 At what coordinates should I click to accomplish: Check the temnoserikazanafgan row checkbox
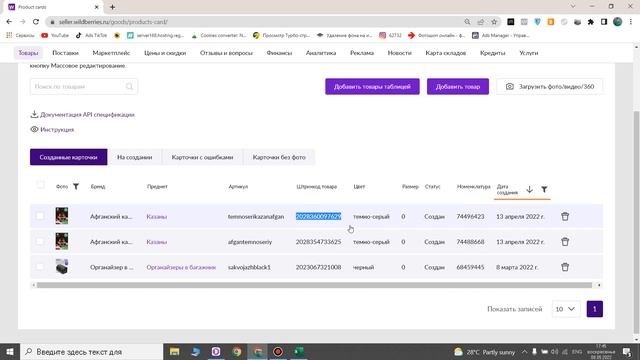tap(40, 216)
